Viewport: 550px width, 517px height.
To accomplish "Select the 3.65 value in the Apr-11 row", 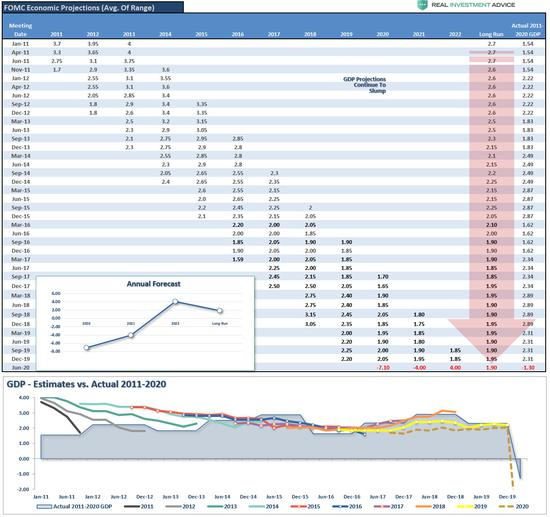I will [x=93, y=53].
